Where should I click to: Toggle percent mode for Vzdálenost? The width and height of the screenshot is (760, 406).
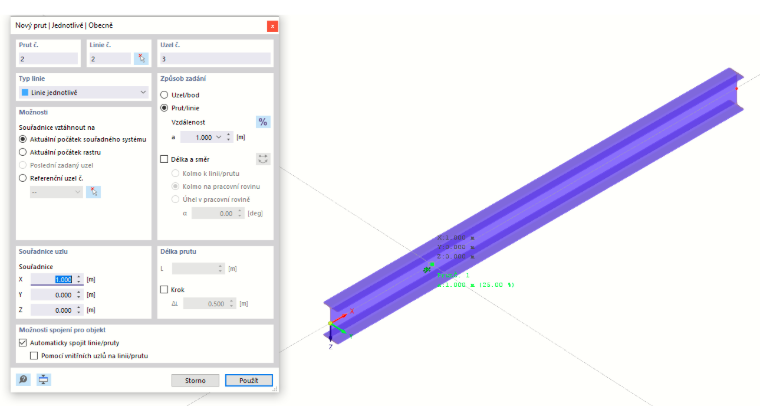click(x=263, y=122)
